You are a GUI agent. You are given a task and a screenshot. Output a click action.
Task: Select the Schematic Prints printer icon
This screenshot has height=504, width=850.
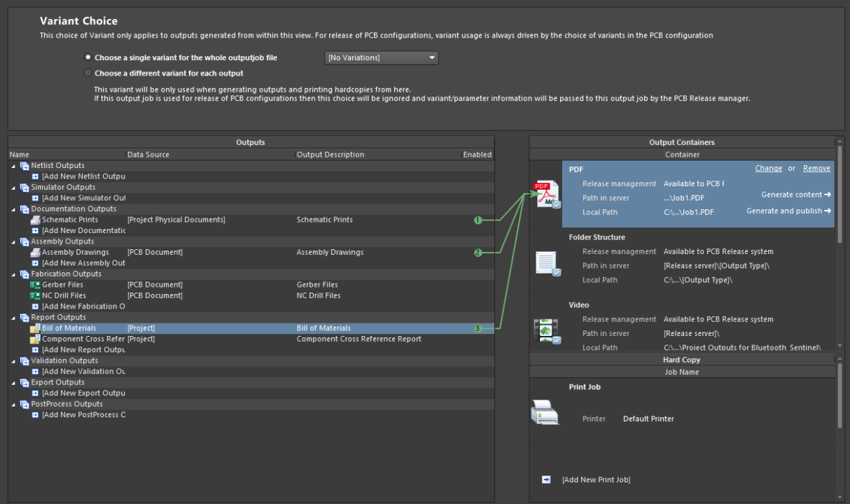pos(35,220)
